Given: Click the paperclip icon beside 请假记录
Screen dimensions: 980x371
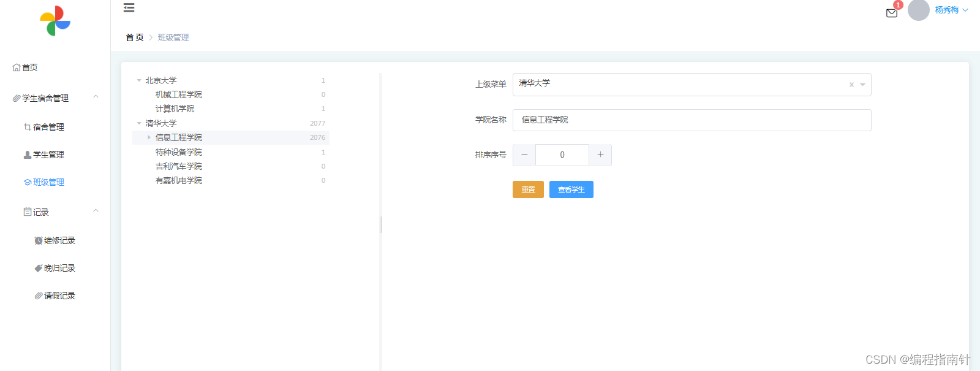Looking at the screenshot, I should point(39,296).
